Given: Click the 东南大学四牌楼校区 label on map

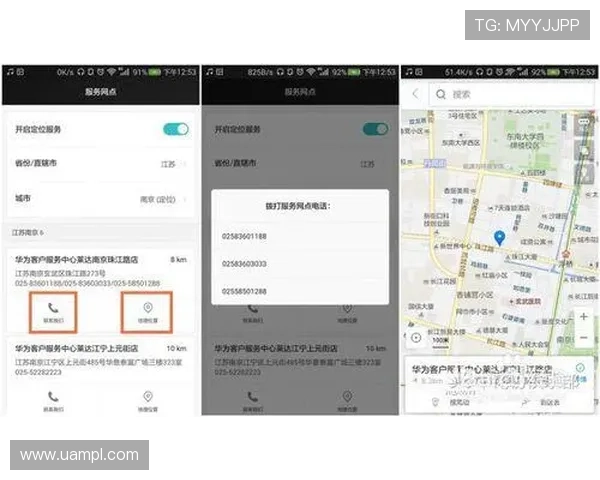Looking at the screenshot, I should 525,140.
